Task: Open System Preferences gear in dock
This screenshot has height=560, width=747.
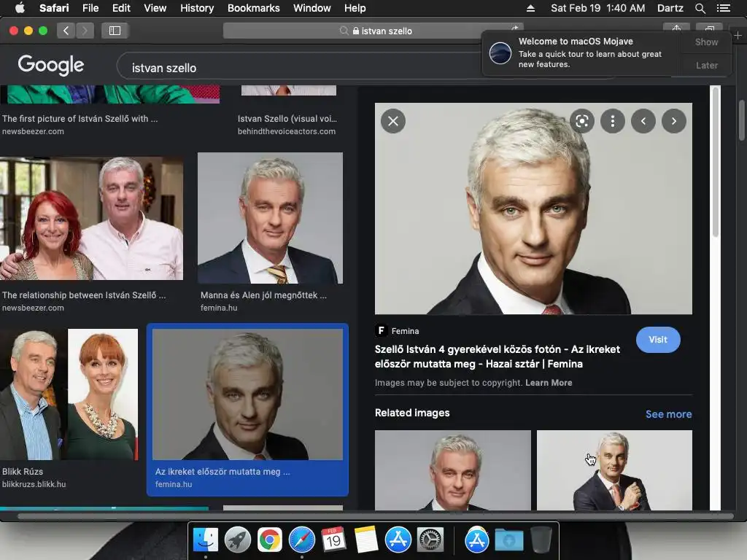Action: click(430, 540)
